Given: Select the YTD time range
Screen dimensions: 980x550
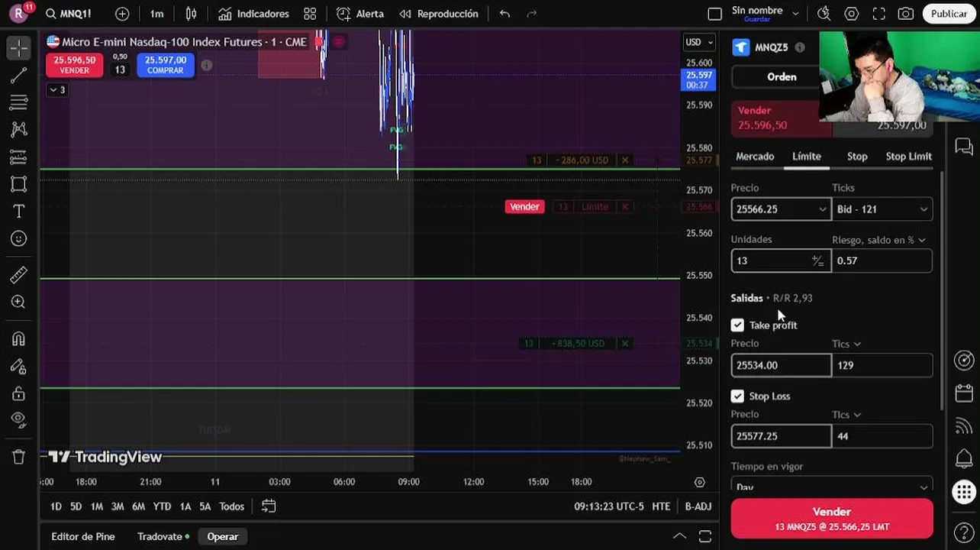Looking at the screenshot, I should pos(162,506).
